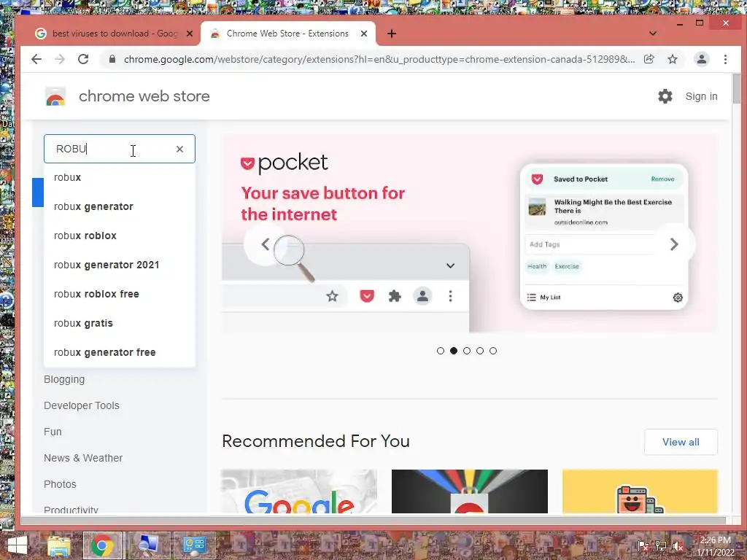
Task: Share this page via address bar icon
Action: pos(649,59)
